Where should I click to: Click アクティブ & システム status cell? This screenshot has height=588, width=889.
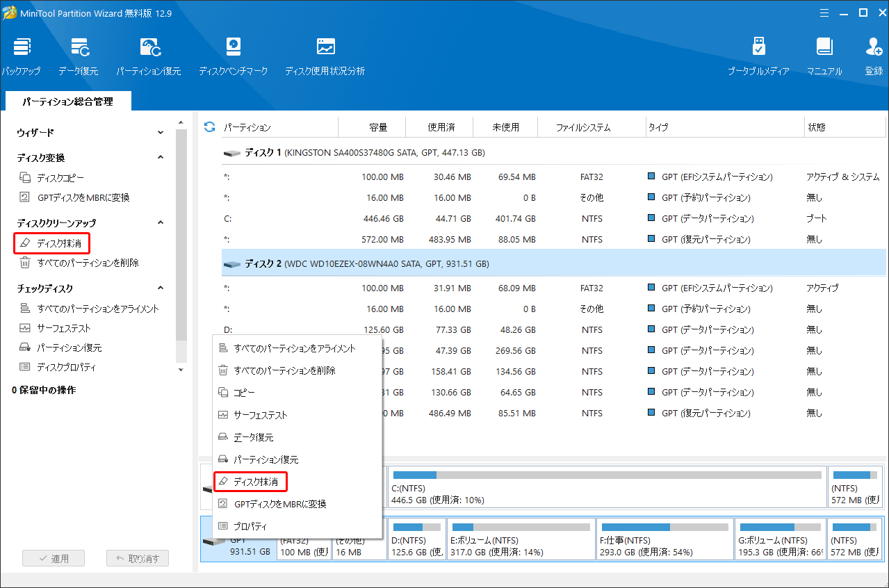[x=842, y=177]
